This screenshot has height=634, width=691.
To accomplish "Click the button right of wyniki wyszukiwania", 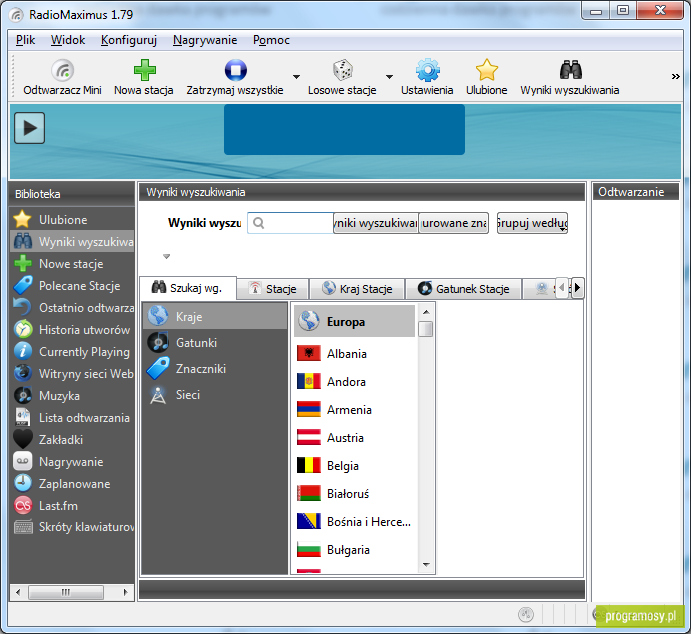I will [x=453, y=223].
